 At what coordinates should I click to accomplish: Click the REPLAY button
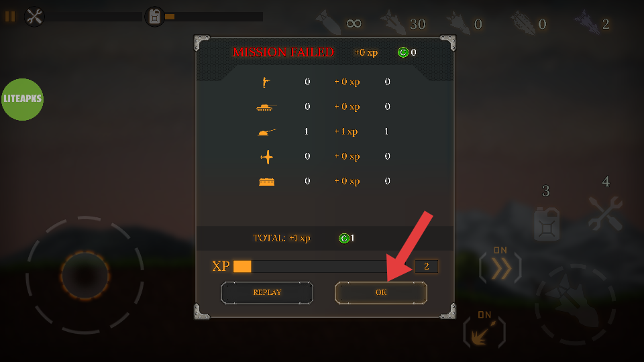[x=267, y=293]
